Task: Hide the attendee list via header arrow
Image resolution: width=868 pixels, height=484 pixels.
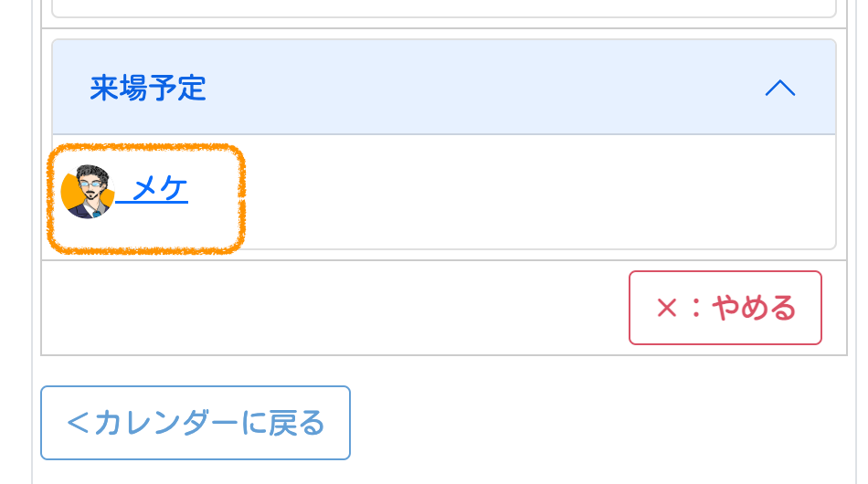Action: (x=779, y=89)
